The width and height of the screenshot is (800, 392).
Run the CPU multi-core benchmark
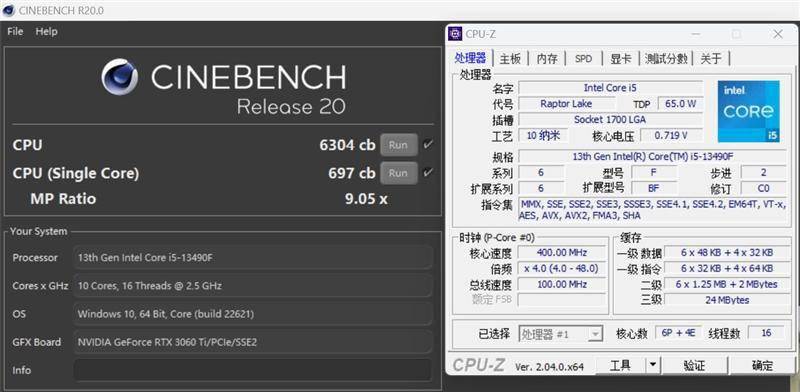(x=398, y=145)
